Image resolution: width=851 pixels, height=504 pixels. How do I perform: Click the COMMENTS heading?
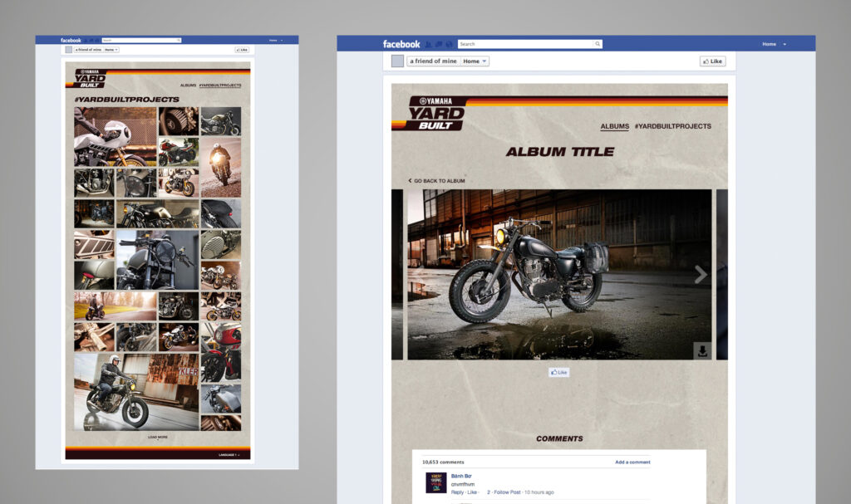(559, 438)
